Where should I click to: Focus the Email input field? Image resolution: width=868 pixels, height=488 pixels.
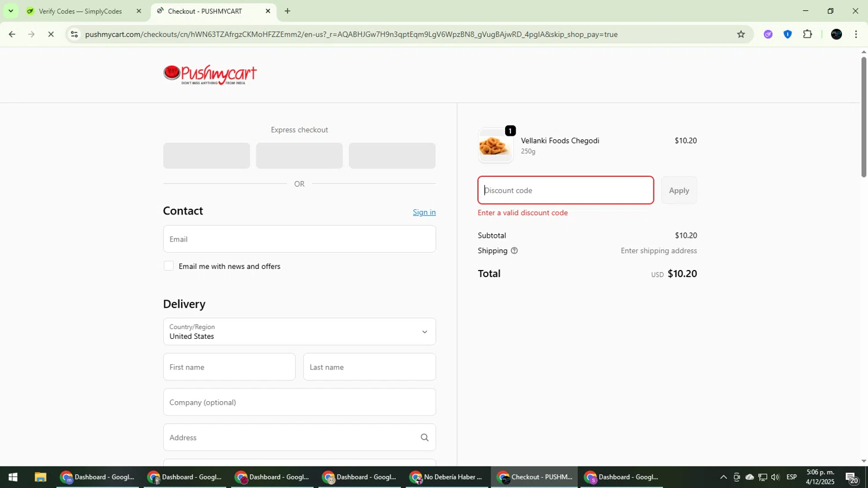(x=299, y=239)
